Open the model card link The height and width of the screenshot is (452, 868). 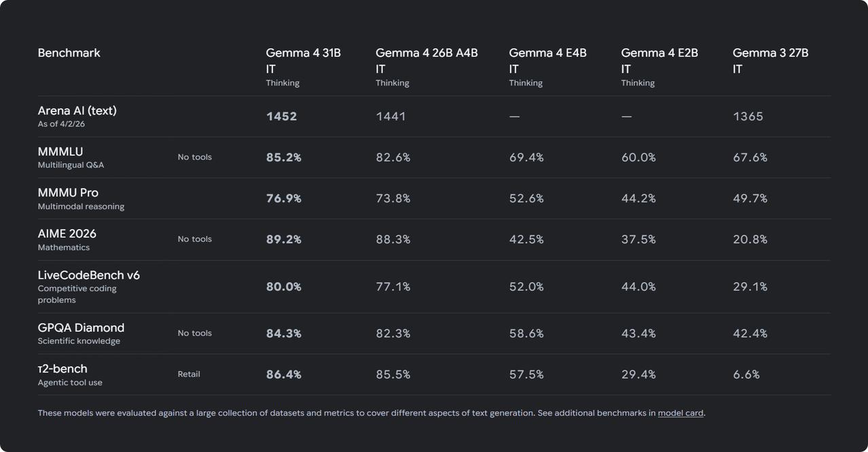click(x=681, y=413)
